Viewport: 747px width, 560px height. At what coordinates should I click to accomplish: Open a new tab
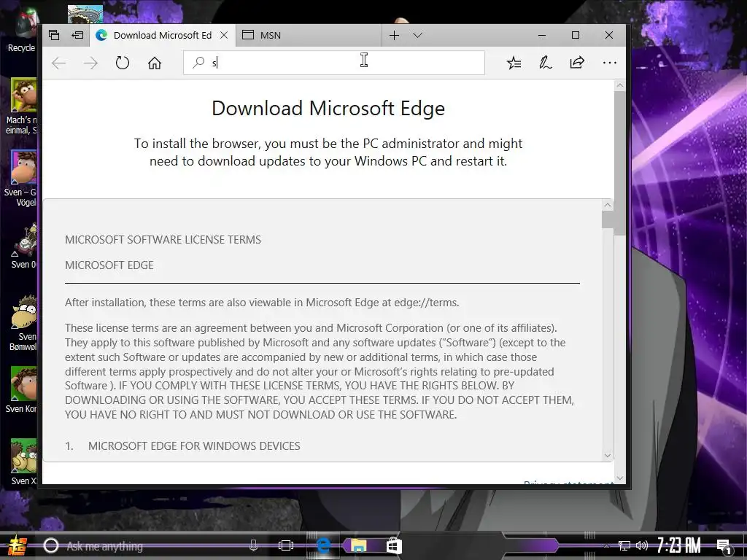(394, 35)
